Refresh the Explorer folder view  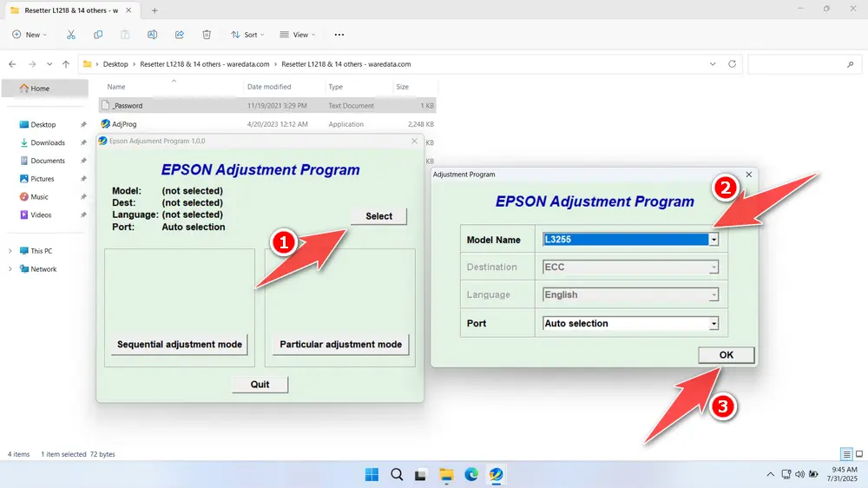(x=732, y=64)
